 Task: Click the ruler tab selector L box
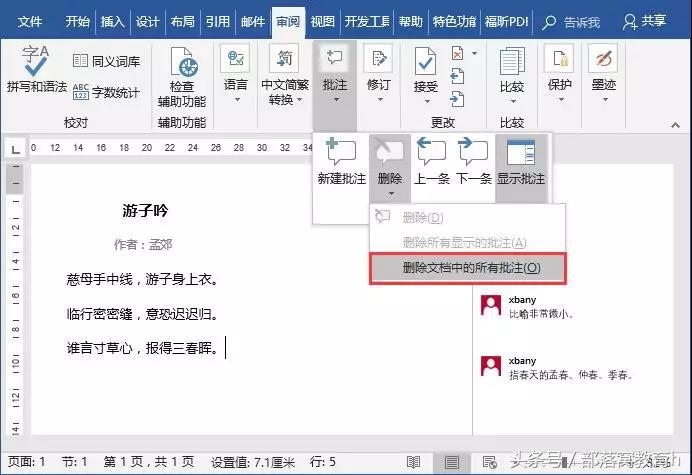pyautogui.click(x=15, y=149)
